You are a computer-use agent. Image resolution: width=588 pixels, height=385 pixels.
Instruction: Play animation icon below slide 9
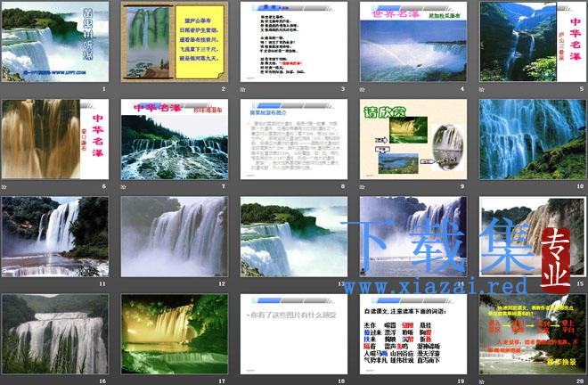pos(362,187)
